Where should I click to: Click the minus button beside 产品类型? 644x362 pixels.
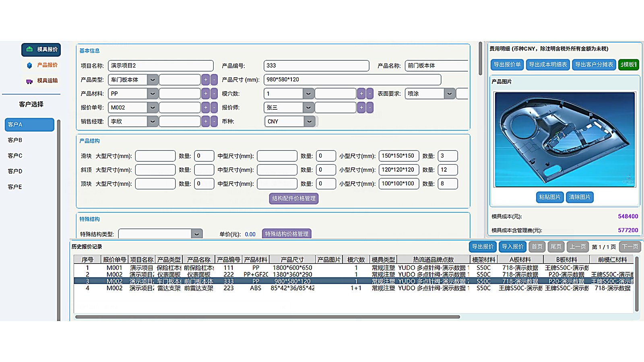(214, 80)
